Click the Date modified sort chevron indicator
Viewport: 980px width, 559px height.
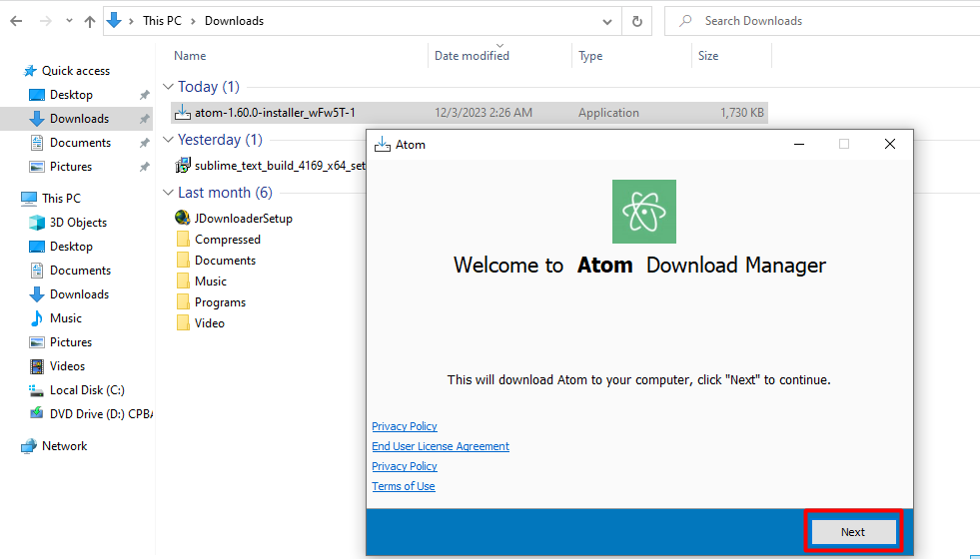[499, 45]
